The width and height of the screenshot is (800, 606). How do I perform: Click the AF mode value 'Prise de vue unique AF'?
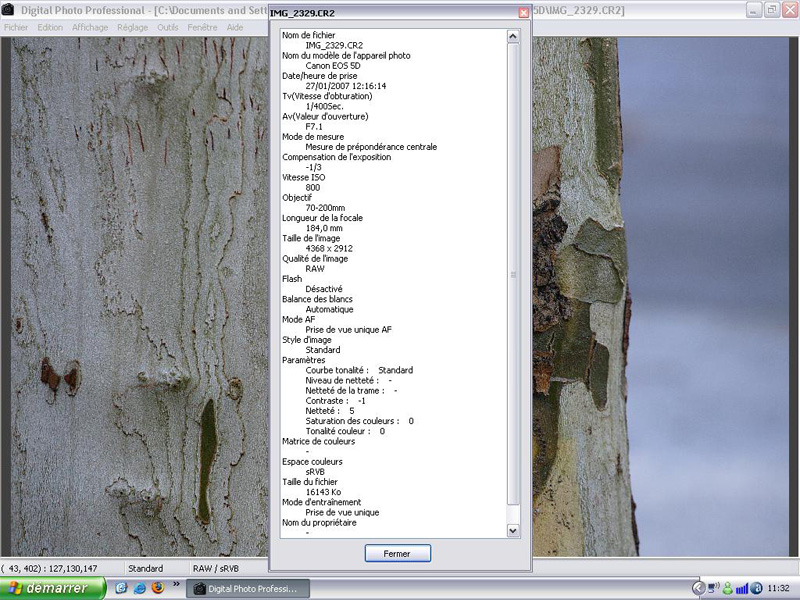[348, 330]
